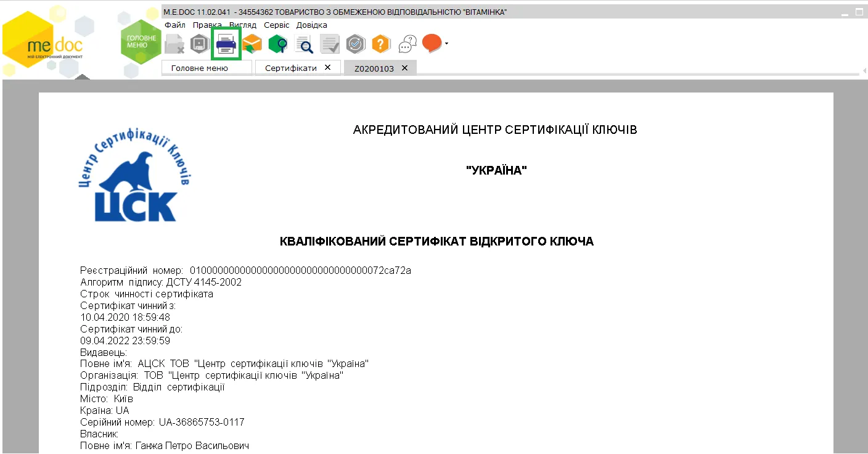Click owner name Ганжа Петро Васильович
The width and height of the screenshot is (868, 454).
tap(192, 445)
